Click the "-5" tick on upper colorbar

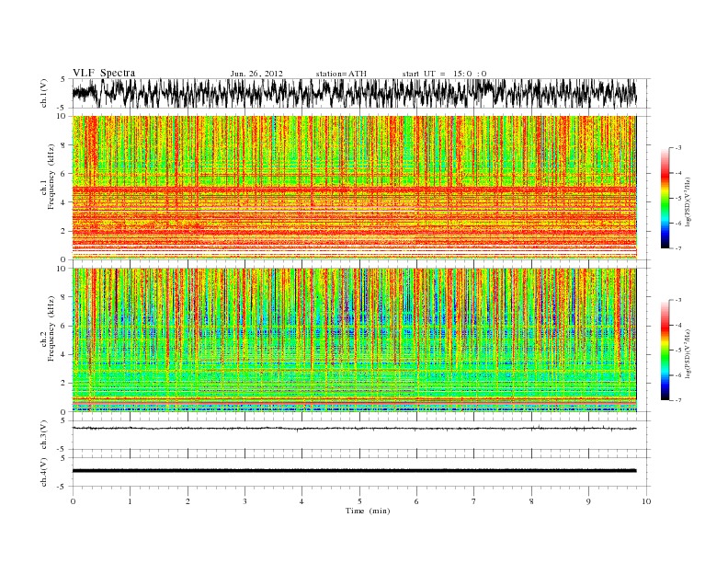click(x=677, y=198)
